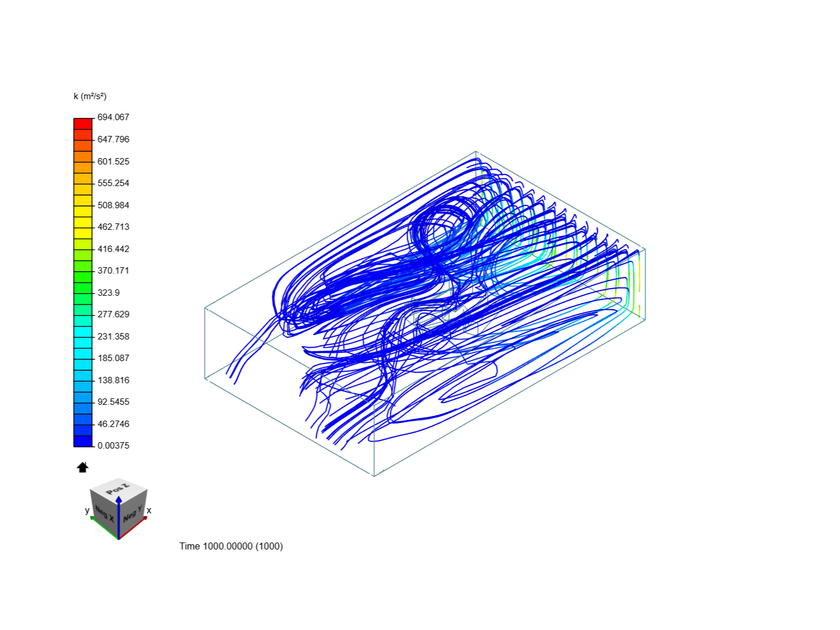Screen dimensions: 840x630
Task: Click the y axis label beside cube
Action: tap(87, 510)
